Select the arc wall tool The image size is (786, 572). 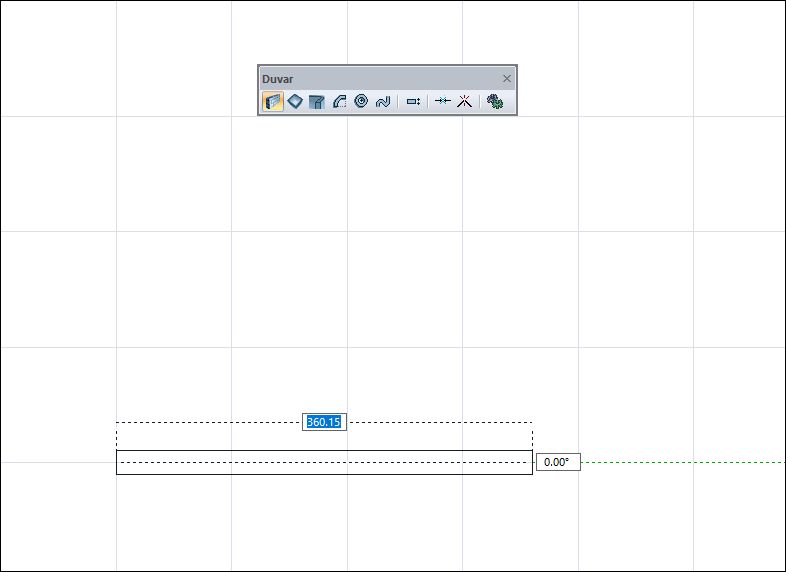tap(339, 102)
